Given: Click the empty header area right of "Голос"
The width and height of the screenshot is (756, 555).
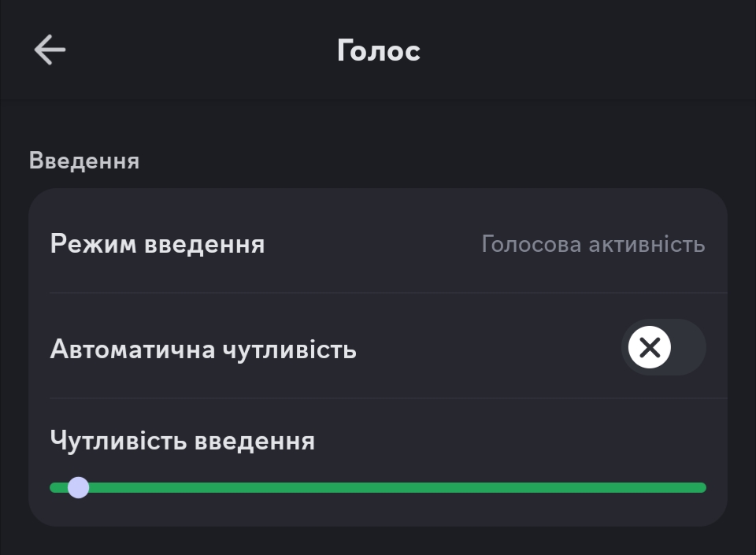Looking at the screenshot, I should coord(591,51).
